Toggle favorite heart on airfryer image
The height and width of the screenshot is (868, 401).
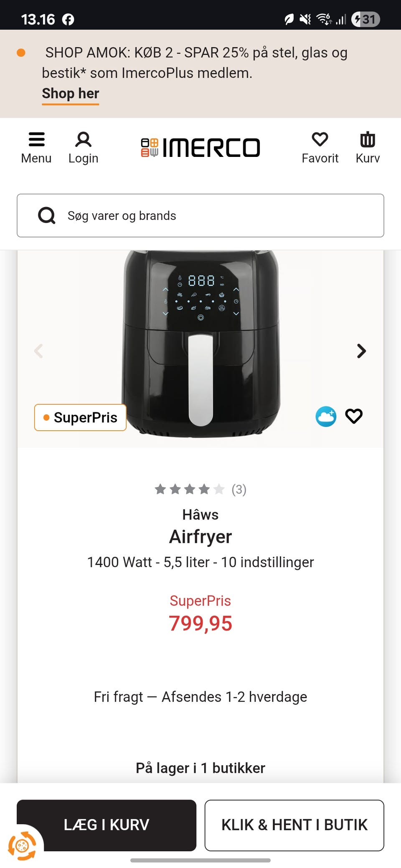click(x=354, y=416)
